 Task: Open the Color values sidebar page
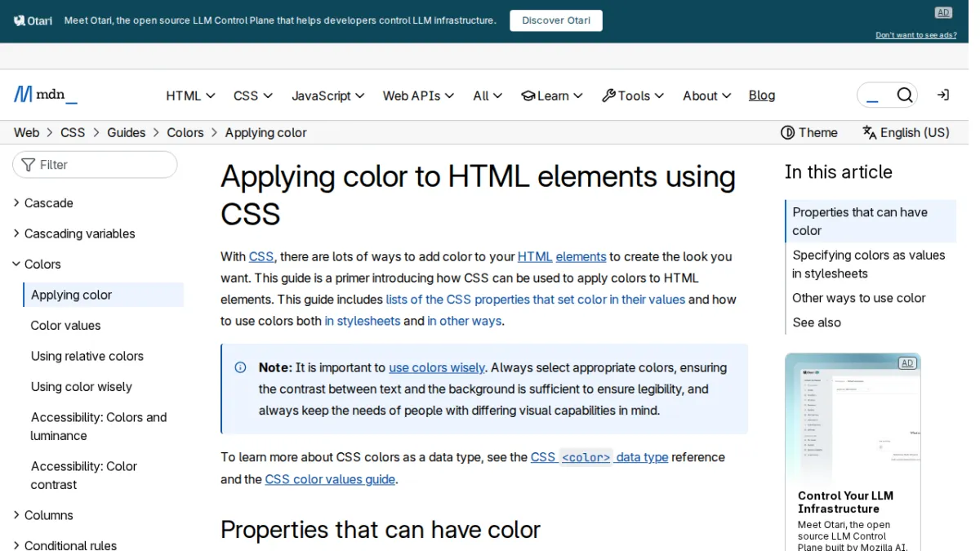tap(66, 326)
